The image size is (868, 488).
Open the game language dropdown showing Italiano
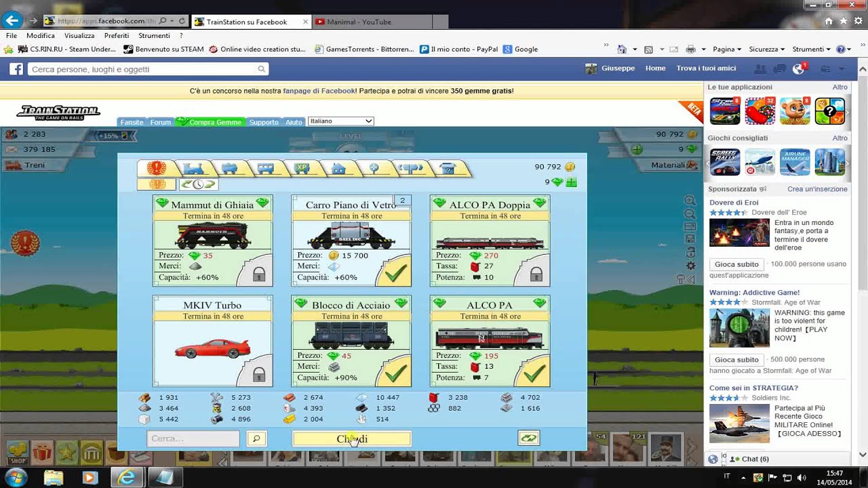pyautogui.click(x=341, y=121)
